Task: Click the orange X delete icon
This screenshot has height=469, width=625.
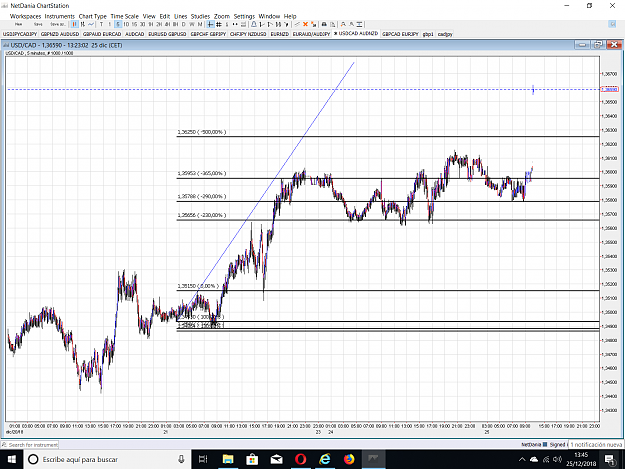Action: 305,24
